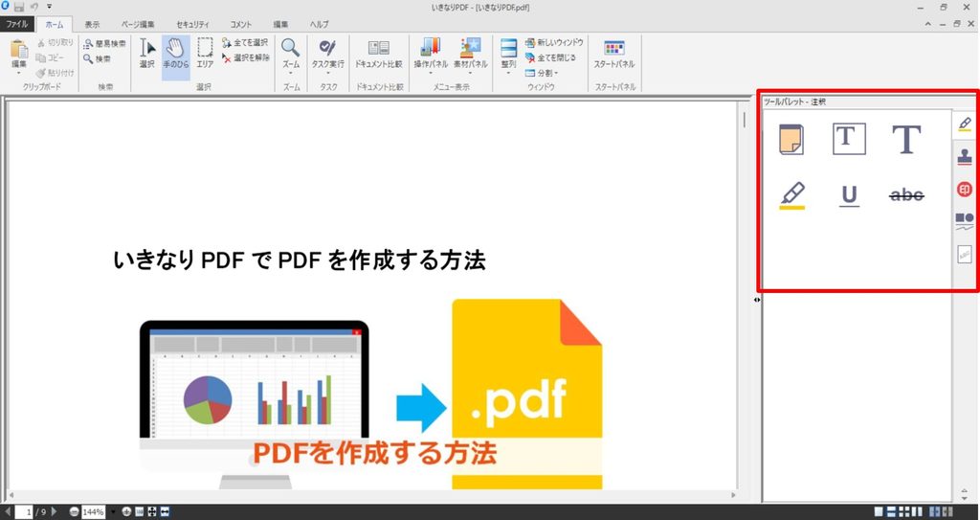Click the 編集 clipboard button
980x520 pixels.
(19, 57)
